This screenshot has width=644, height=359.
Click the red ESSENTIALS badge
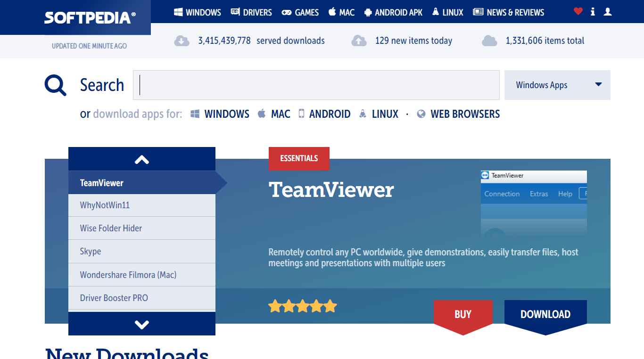[299, 158]
